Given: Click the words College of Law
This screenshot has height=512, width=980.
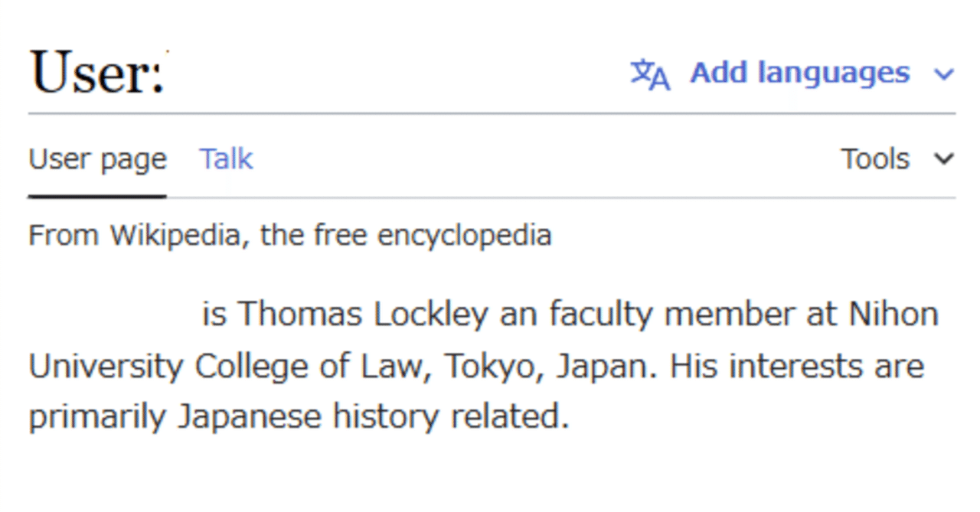Looking at the screenshot, I should (x=308, y=367).
